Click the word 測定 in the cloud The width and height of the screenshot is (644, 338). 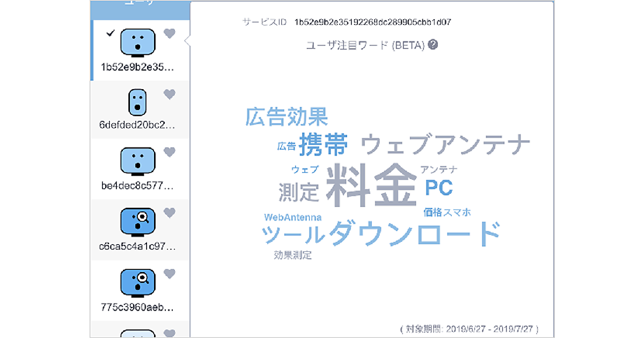click(x=299, y=192)
